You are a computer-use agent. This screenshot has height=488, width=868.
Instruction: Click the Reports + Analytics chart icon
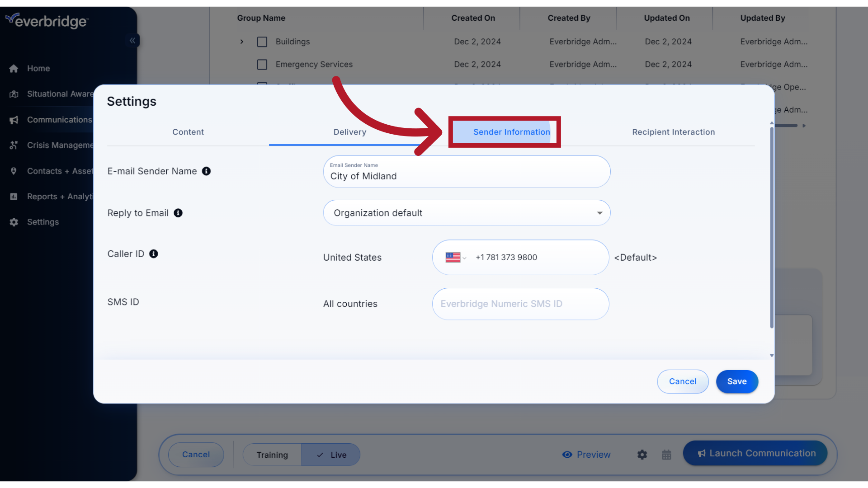click(x=14, y=197)
